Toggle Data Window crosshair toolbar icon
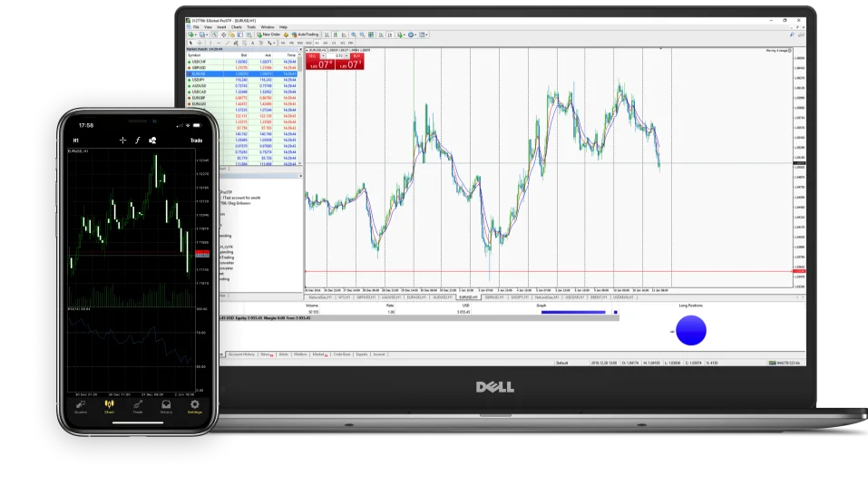868x495 pixels. [224, 34]
